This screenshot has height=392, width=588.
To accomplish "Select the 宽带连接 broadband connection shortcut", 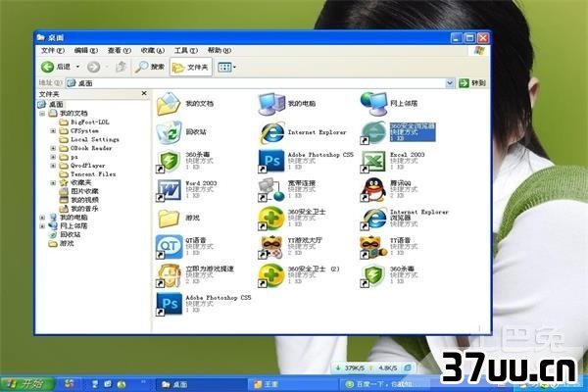I will click(x=271, y=190).
